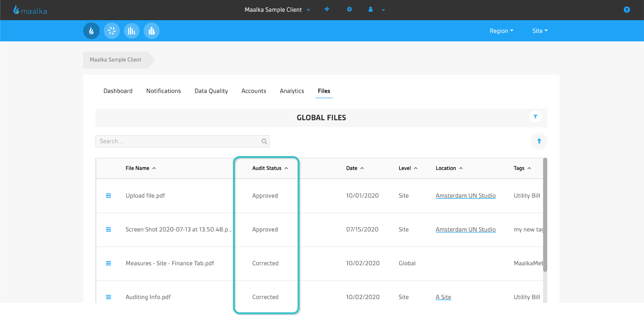Viewport: 644px width, 317px height.
Task: Open the help question mark icon
Action: pyautogui.click(x=627, y=10)
